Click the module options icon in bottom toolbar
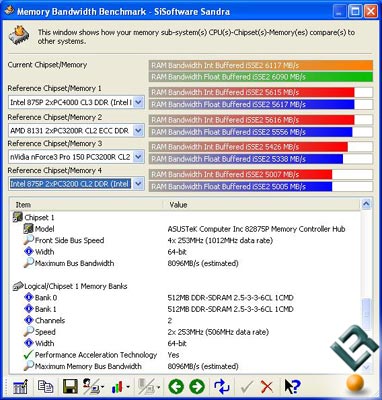This screenshot has height=400, width=382. pyautogui.click(x=20, y=387)
